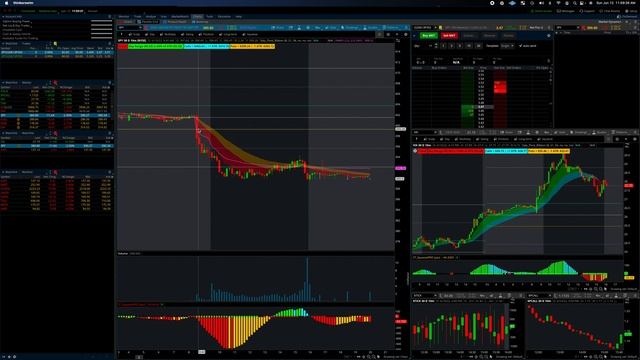Click the red Sell MKT button
This screenshot has height=360, width=640.
(x=449, y=36)
